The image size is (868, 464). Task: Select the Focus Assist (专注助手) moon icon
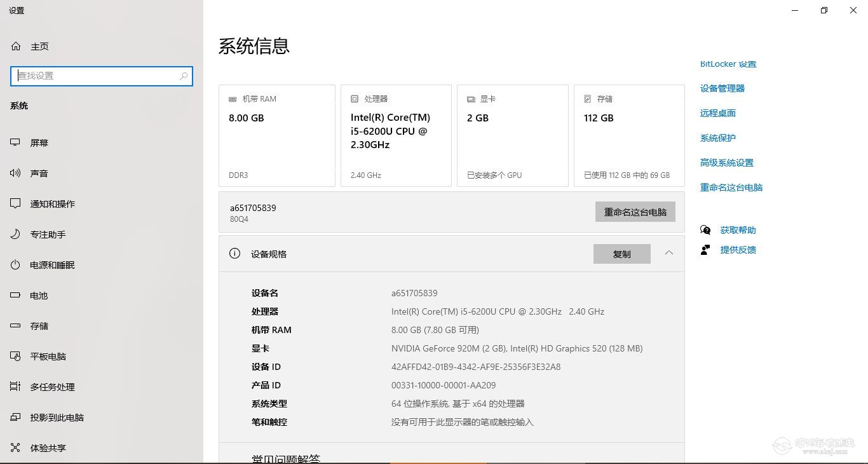[x=16, y=235]
